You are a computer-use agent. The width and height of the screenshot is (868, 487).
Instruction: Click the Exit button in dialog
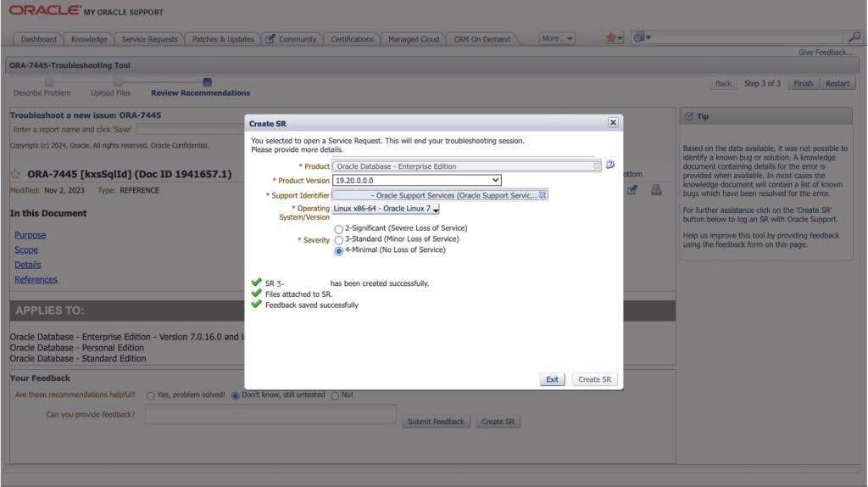tap(552, 379)
